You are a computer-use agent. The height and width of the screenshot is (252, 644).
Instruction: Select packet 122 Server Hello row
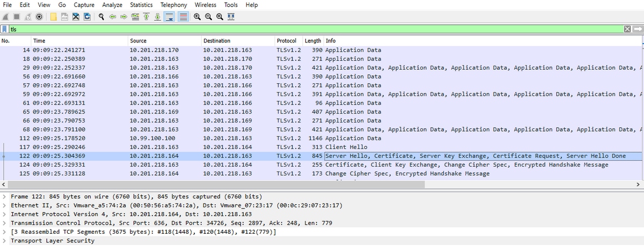pyautogui.click(x=321, y=156)
